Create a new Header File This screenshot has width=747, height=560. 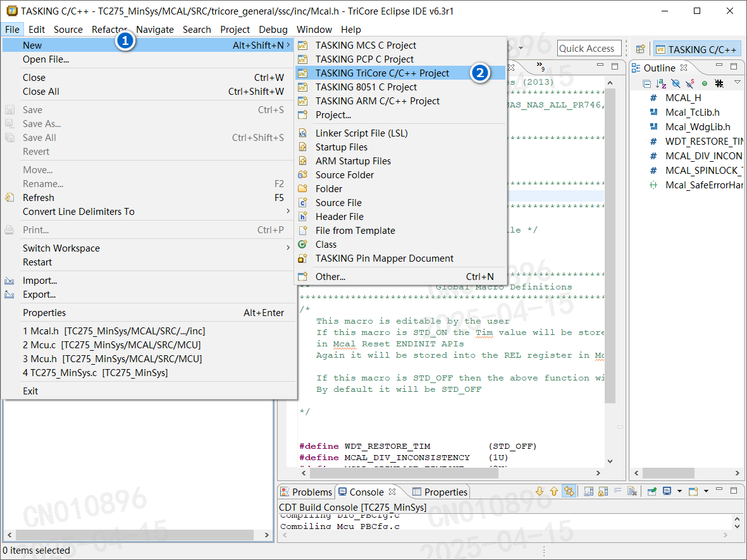(400, 216)
